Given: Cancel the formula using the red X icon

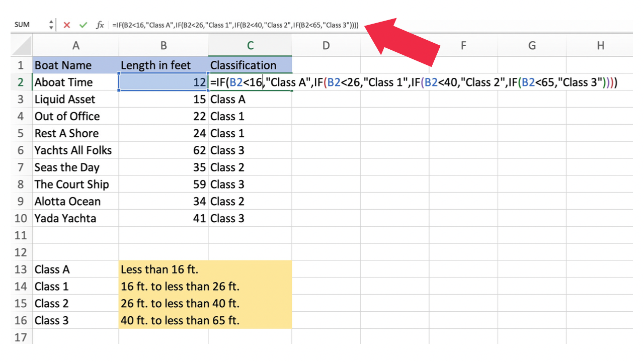Looking at the screenshot, I should (x=67, y=24).
